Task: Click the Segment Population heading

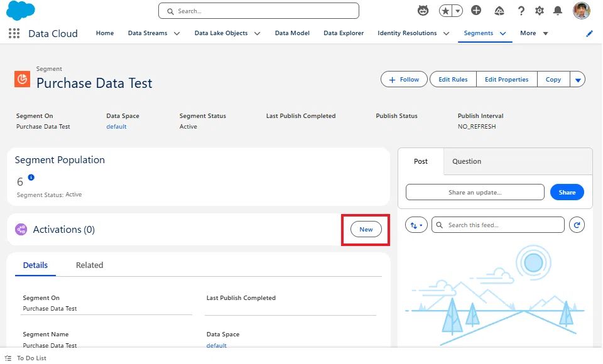Action: pos(60,160)
